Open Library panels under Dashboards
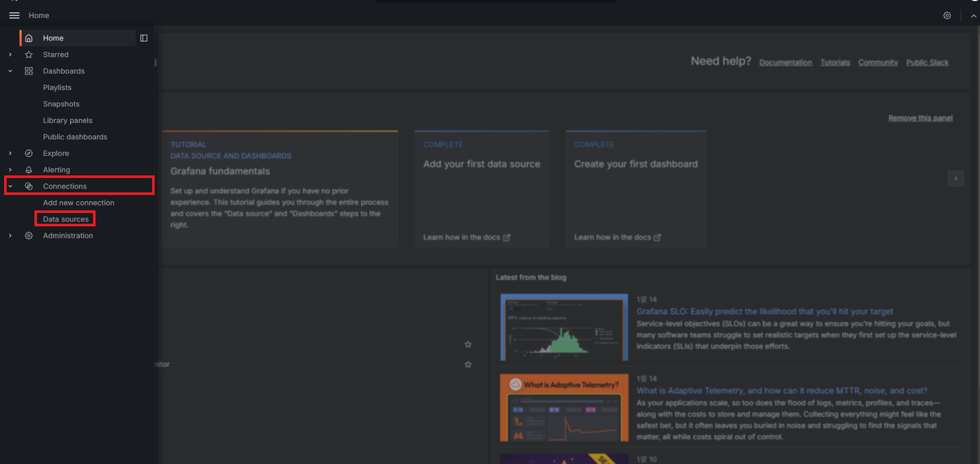The height and width of the screenshot is (464, 980). pos(68,120)
